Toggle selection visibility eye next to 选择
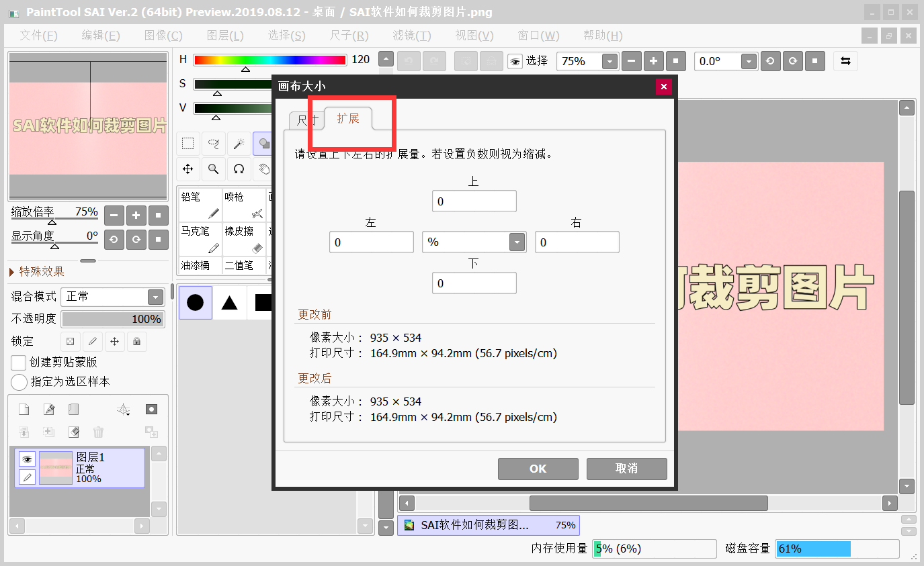924x566 pixels. 515,61
